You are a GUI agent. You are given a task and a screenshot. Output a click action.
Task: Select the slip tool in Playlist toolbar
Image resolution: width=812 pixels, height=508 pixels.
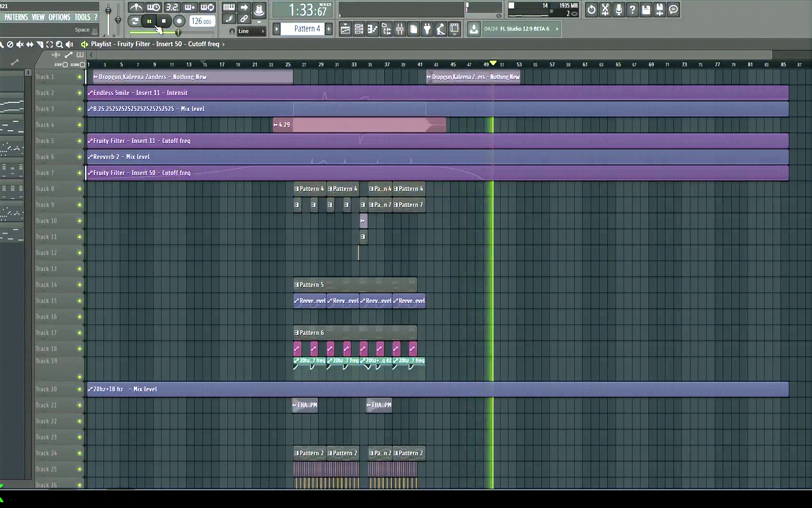(30, 44)
